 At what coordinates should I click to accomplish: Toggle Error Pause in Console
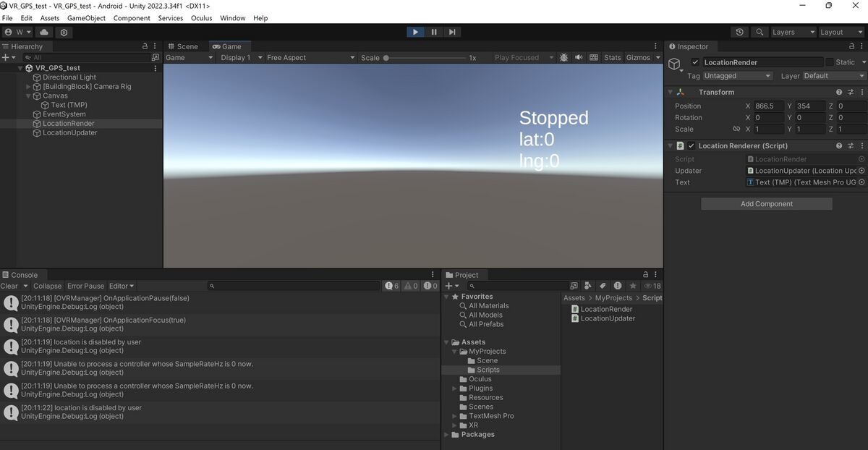tap(85, 286)
